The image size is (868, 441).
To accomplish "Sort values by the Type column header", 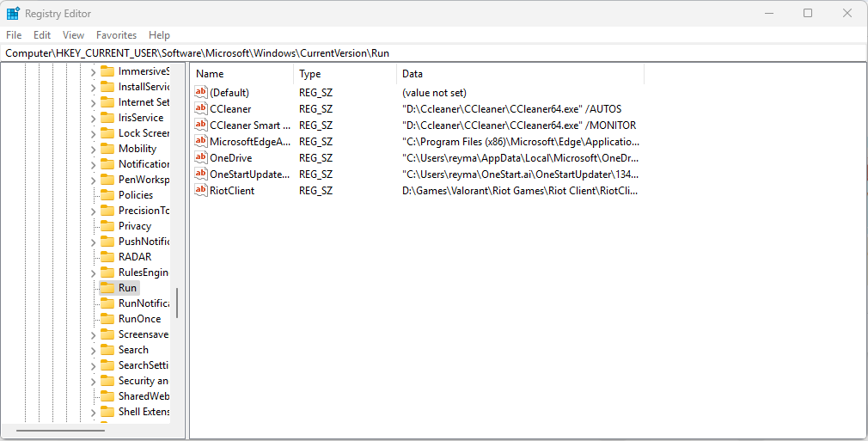I will (x=345, y=74).
